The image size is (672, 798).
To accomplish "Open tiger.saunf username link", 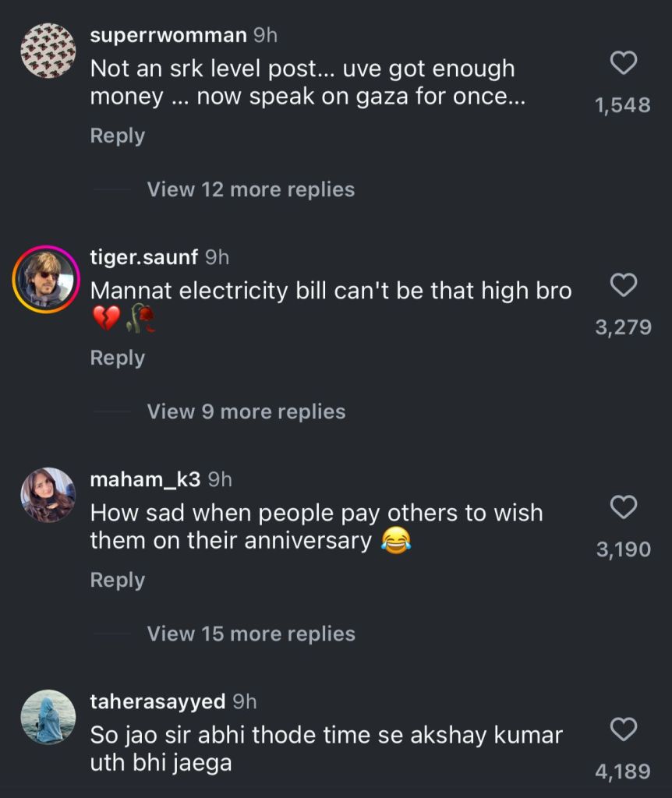I will 144,257.
